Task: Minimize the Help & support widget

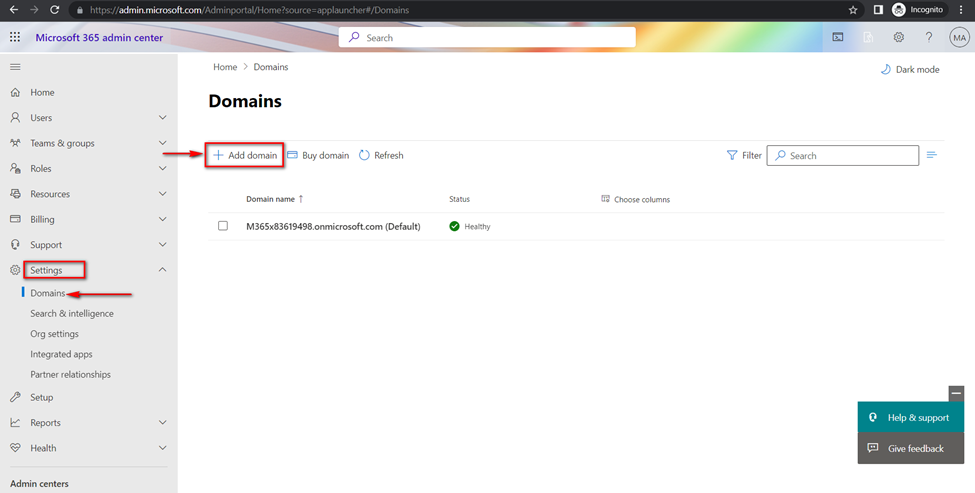Action: point(956,394)
